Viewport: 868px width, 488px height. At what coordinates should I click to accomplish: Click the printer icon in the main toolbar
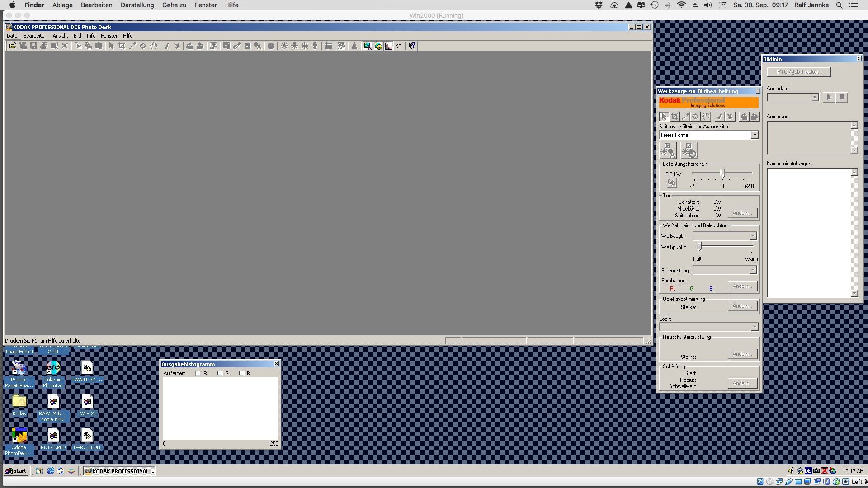tap(44, 46)
